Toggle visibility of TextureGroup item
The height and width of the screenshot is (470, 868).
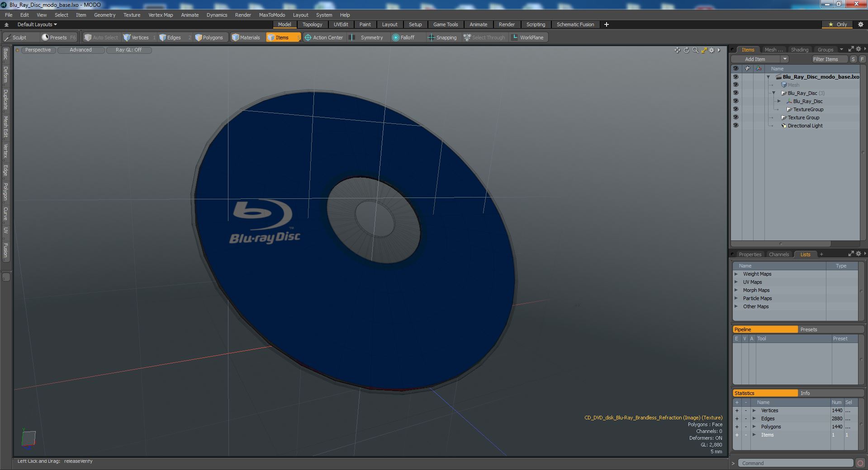[735, 109]
